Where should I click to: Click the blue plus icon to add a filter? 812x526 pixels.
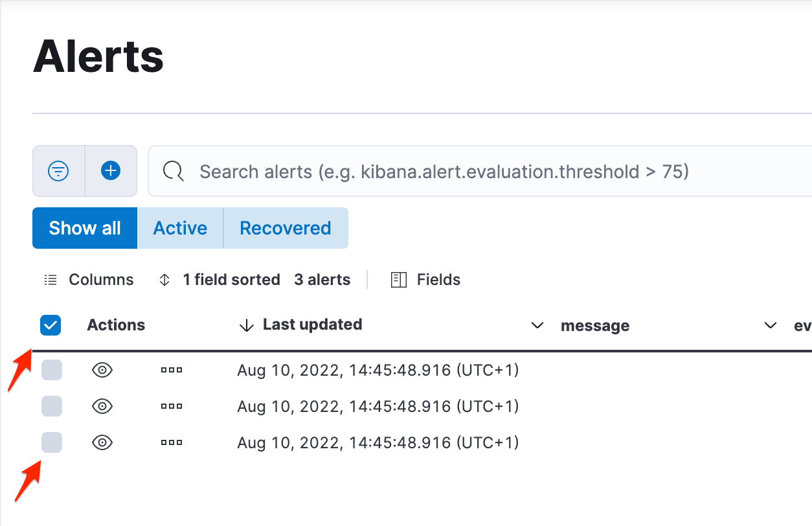[x=111, y=171]
